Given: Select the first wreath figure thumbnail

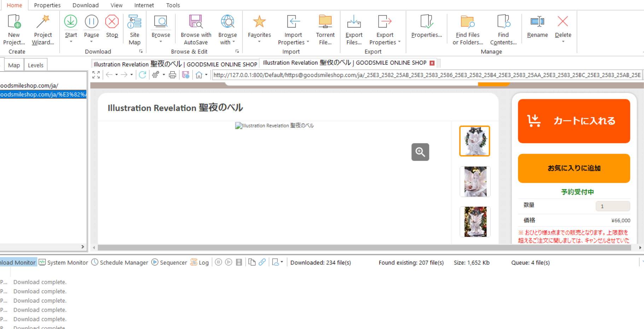Looking at the screenshot, I should [475, 141].
